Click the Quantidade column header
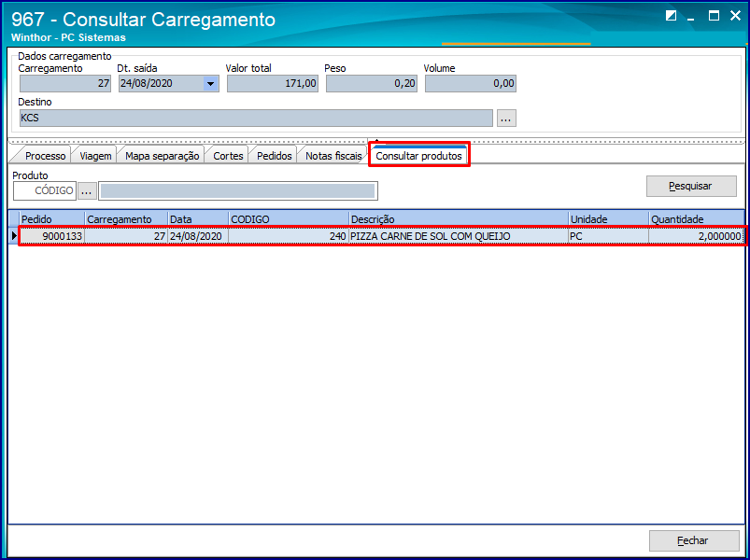 point(696,219)
